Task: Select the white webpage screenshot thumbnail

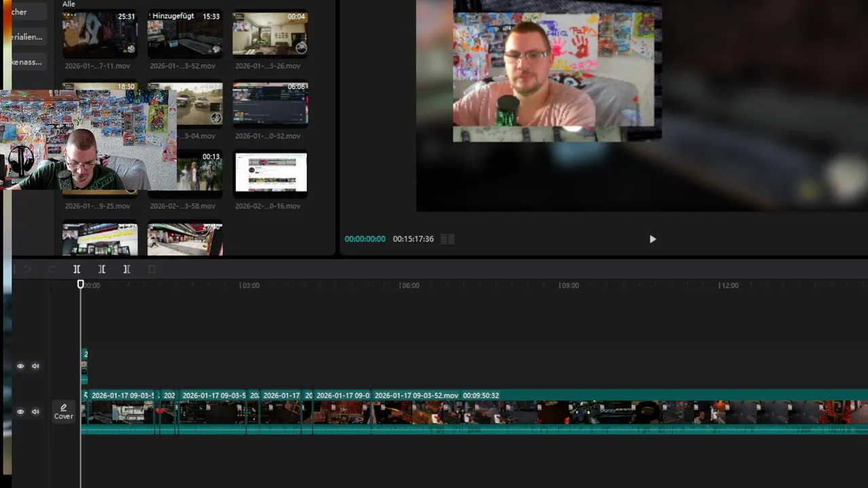Action: point(270,174)
